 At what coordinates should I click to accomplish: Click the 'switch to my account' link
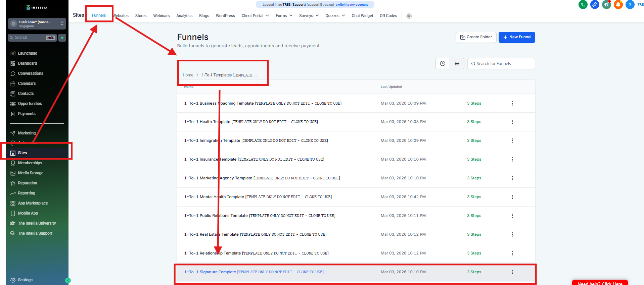point(352,5)
